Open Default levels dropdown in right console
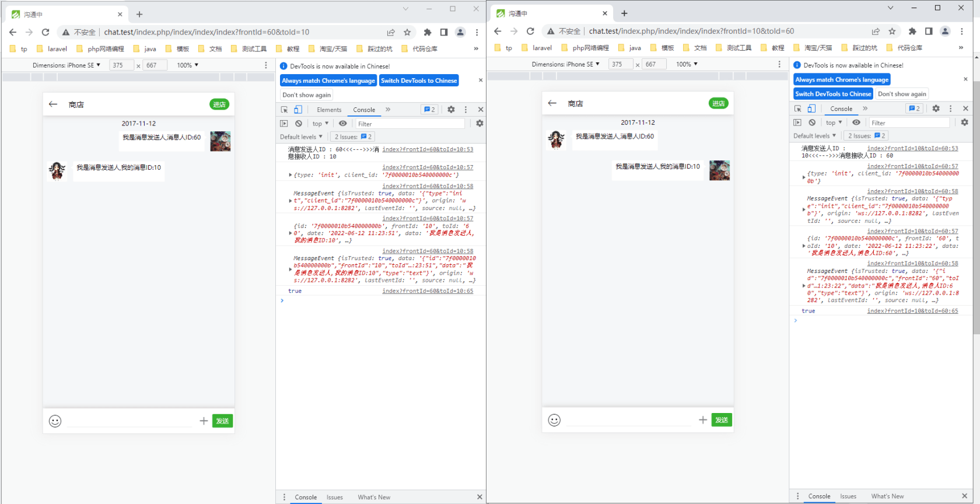This screenshot has width=980, height=504. click(x=814, y=136)
